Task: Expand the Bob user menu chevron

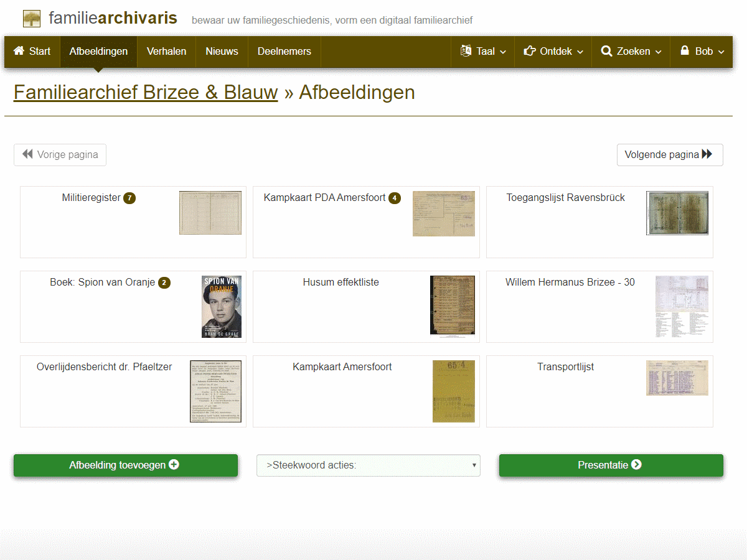Action: (x=721, y=52)
